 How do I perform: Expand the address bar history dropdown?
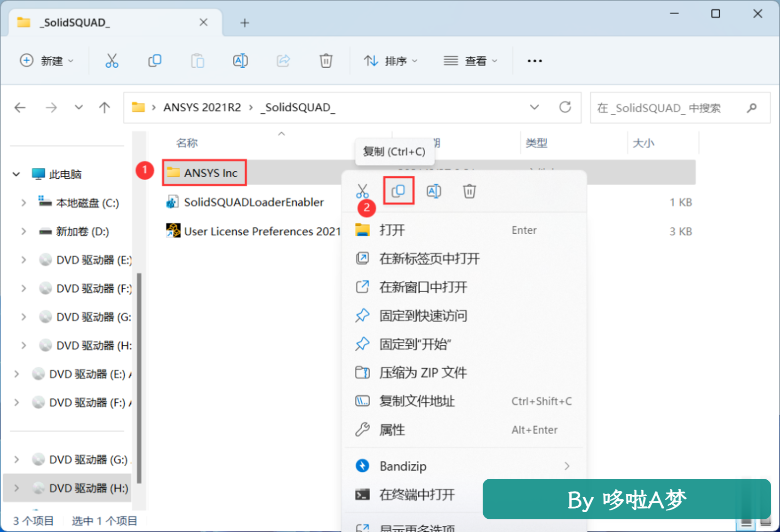tap(534, 107)
